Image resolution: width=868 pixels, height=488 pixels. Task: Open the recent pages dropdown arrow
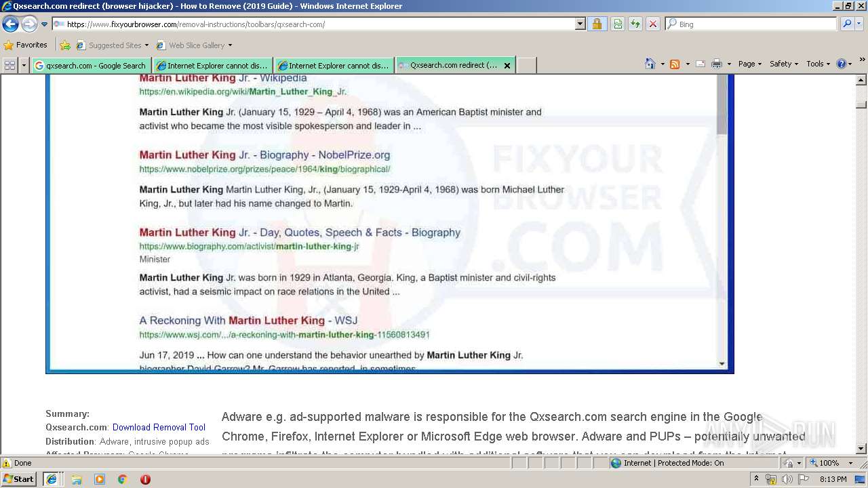[45, 24]
